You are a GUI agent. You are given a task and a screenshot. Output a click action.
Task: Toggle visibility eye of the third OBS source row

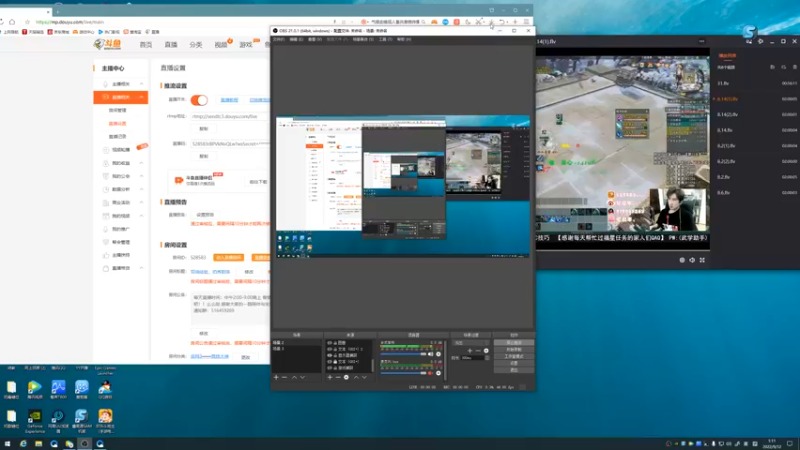(x=329, y=355)
